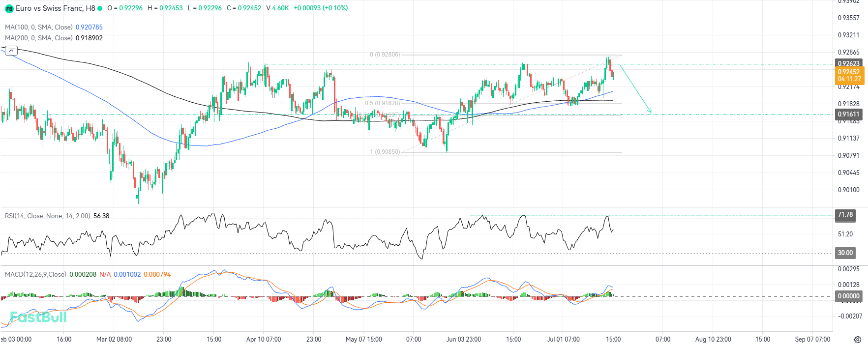Viewport: 868px width, 345px height.
Task: Click the 0.91611 target price label
Action: coord(849,114)
